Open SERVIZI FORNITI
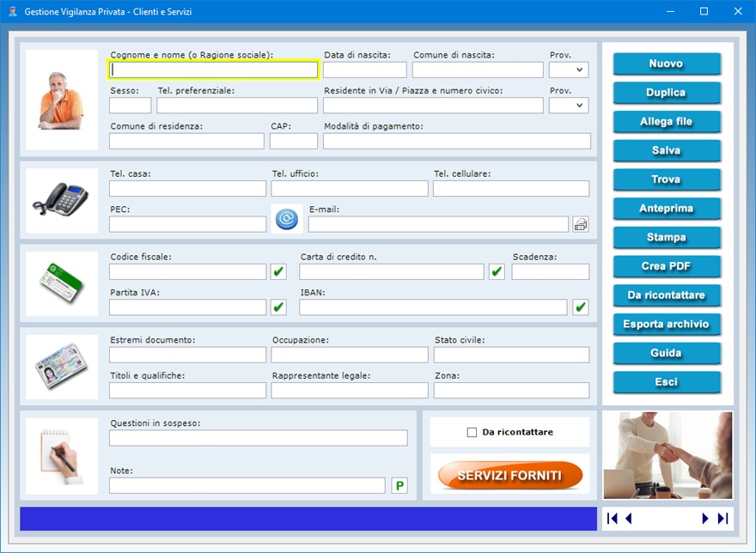Image resolution: width=756 pixels, height=553 pixels. [509, 475]
